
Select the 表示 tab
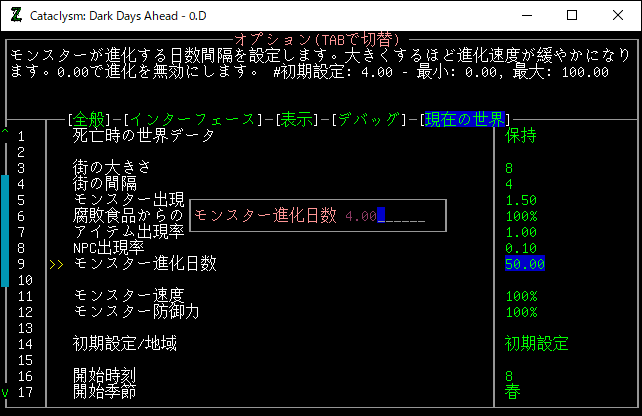click(x=297, y=119)
